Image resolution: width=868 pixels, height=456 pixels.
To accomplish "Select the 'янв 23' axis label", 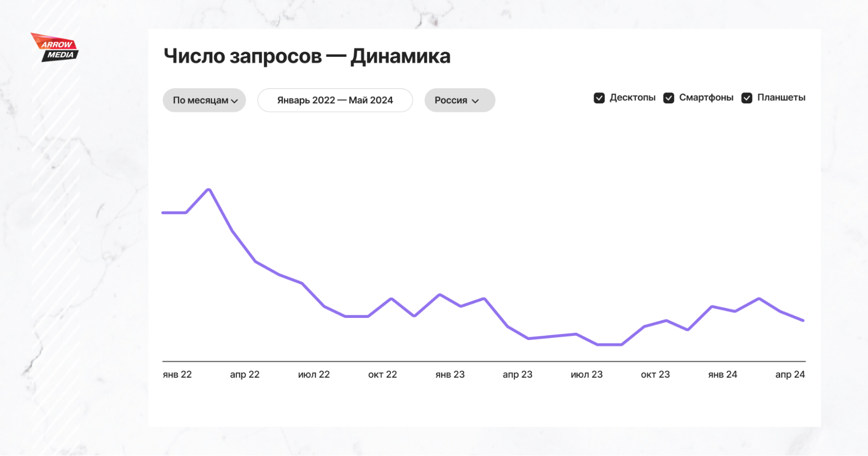I will click(x=450, y=374).
